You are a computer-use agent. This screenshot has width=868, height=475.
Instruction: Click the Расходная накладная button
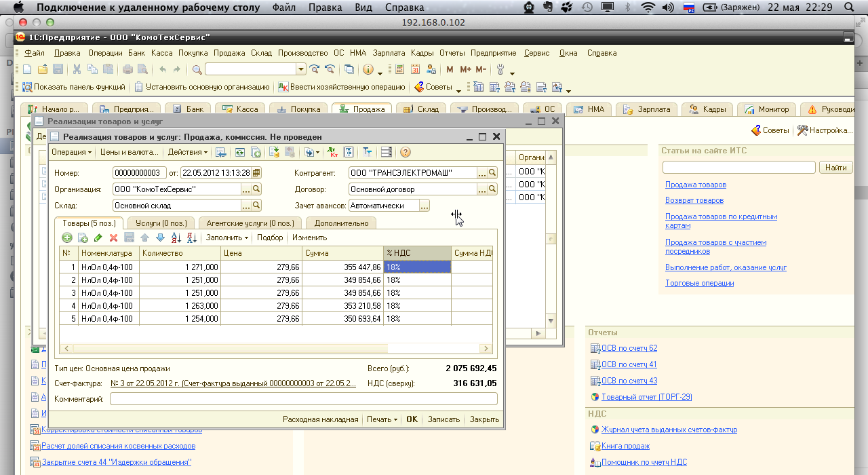(320, 419)
